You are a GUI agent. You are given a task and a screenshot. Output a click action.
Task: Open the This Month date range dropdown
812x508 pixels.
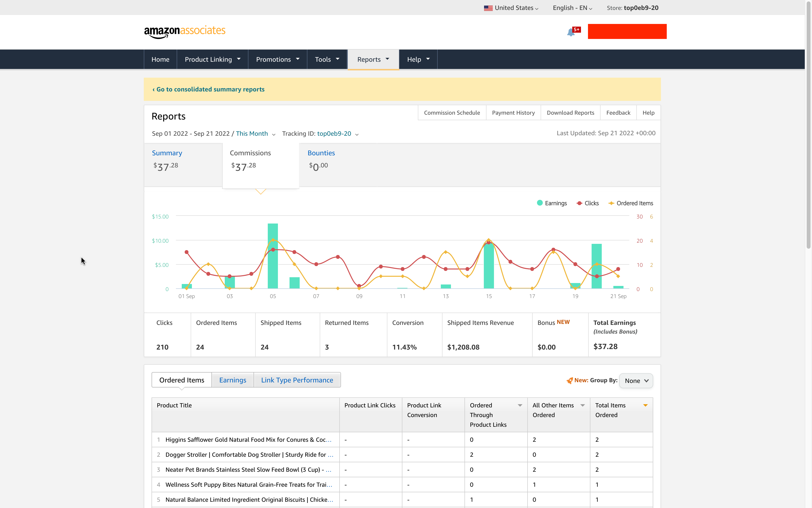tap(255, 134)
